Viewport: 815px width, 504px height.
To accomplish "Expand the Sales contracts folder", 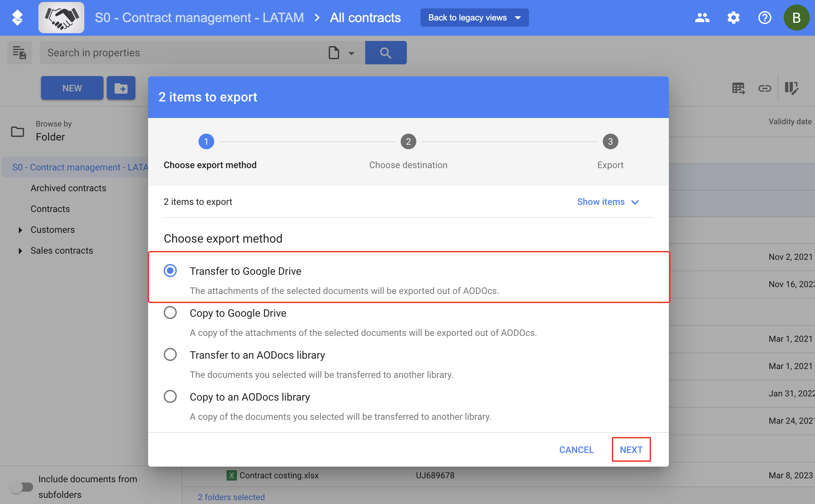I will [21, 251].
